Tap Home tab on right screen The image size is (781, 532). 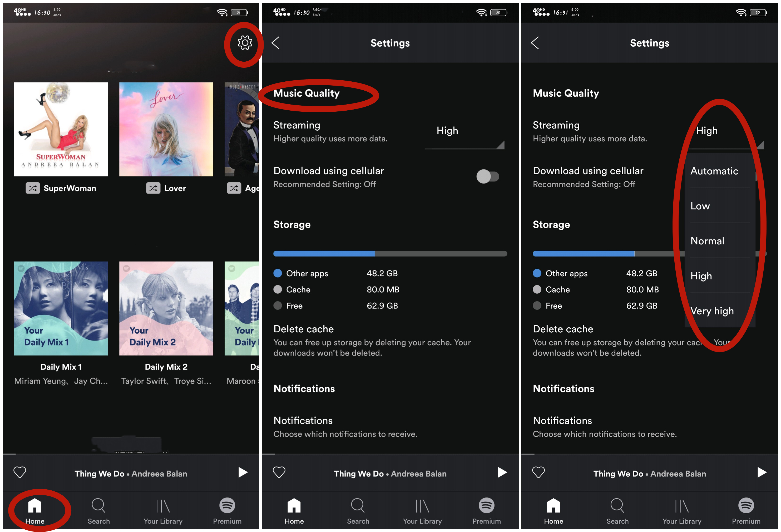[553, 511]
